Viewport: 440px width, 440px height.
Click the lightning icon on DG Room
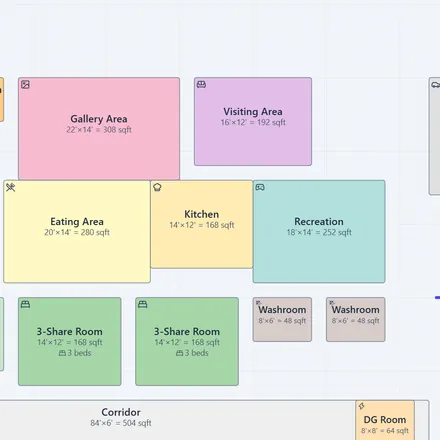tap(361, 406)
